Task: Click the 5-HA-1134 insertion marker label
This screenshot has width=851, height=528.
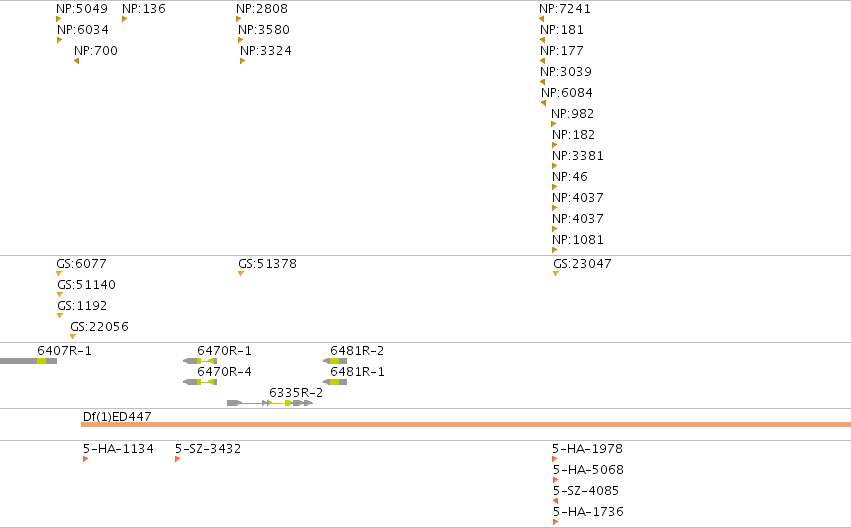Action: pyautogui.click(x=118, y=449)
